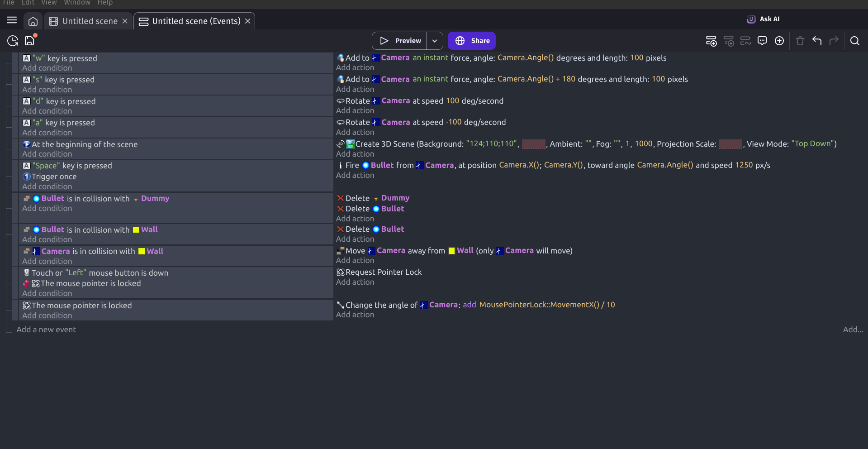Open project history clock icon
This screenshot has height=449, width=868.
coord(13,41)
